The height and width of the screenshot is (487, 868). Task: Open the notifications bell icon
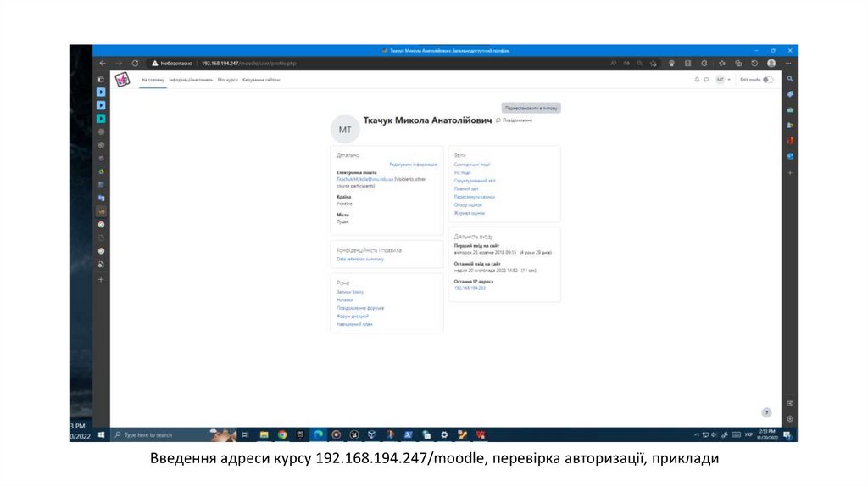pos(697,80)
